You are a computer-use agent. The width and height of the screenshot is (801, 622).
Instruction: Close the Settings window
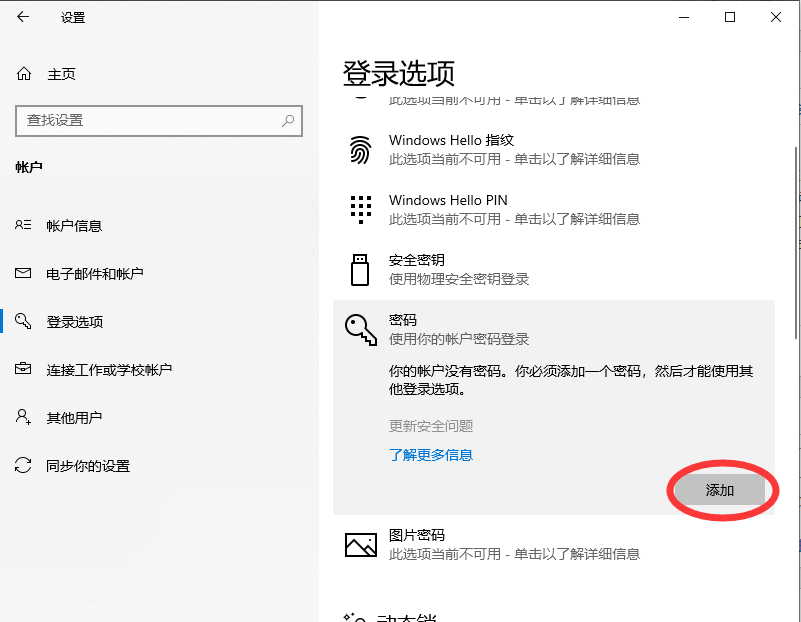coord(775,17)
